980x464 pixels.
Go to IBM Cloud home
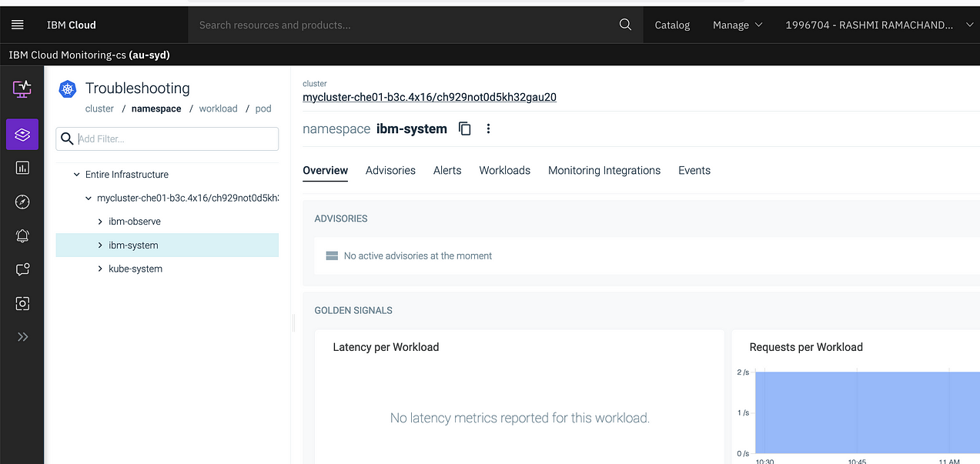point(72,25)
